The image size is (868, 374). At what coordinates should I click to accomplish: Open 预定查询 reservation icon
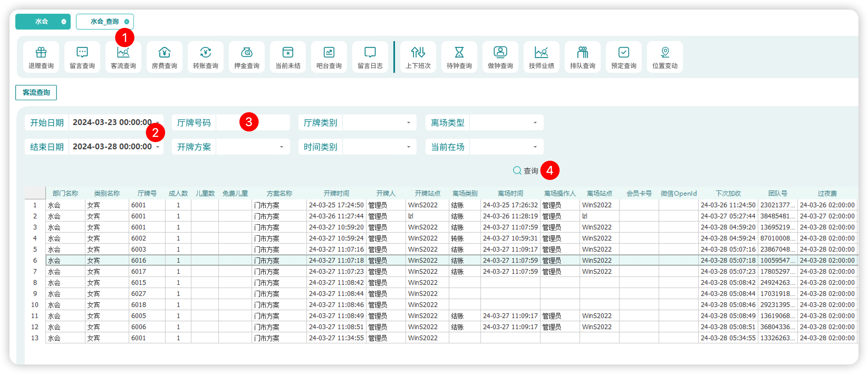click(624, 57)
